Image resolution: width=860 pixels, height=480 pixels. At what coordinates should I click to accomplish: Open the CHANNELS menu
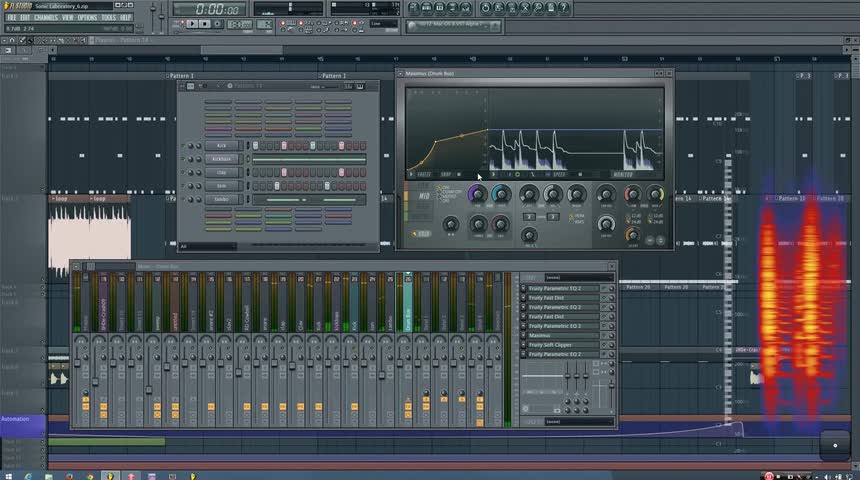tap(45, 17)
